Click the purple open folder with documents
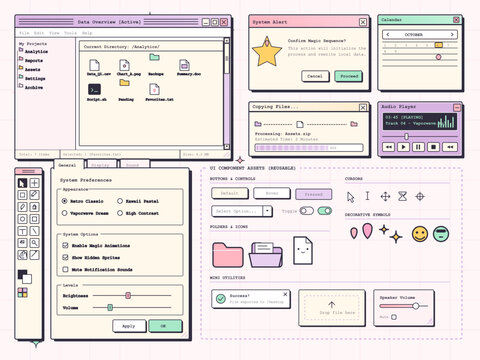Screen dimensions: 480x360 click(266, 255)
